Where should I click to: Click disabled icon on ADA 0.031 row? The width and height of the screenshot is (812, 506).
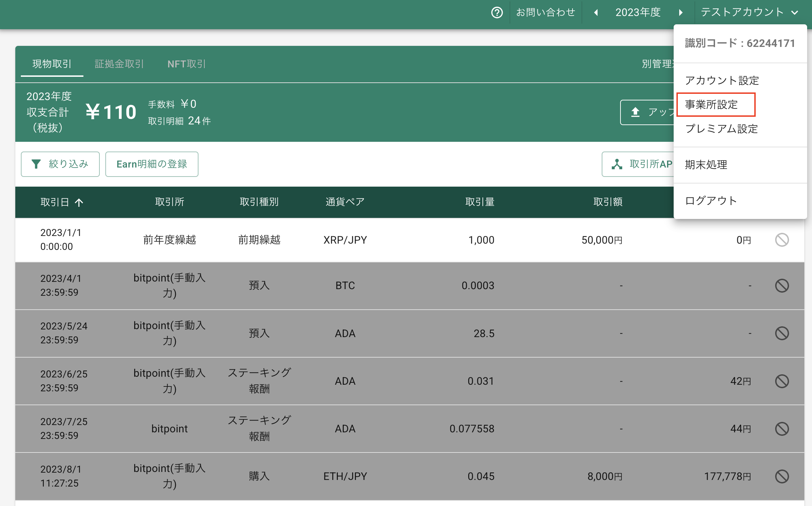[x=782, y=381]
